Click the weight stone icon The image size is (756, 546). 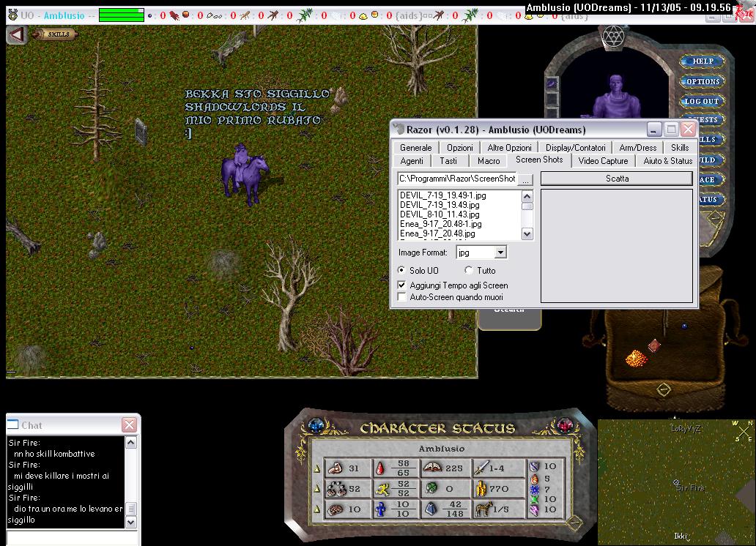431,509
